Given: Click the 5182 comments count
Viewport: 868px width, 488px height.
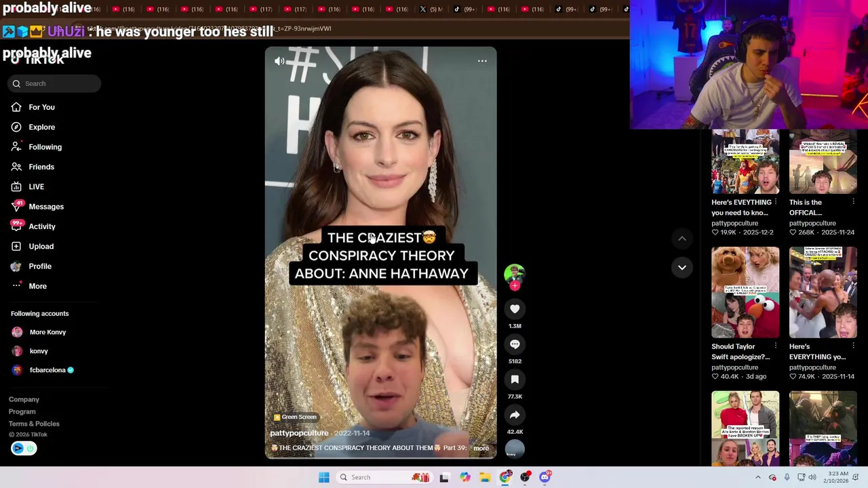Looking at the screenshot, I should point(515,361).
